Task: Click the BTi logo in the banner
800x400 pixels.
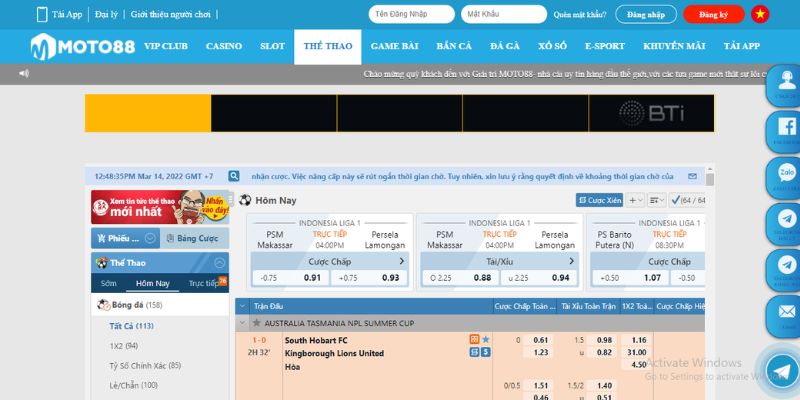Action: 652,113
